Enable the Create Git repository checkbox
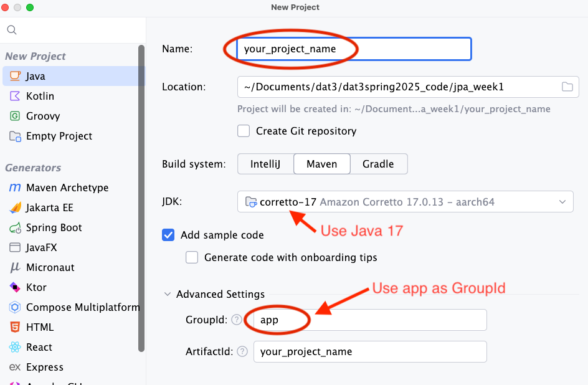 [x=244, y=131]
